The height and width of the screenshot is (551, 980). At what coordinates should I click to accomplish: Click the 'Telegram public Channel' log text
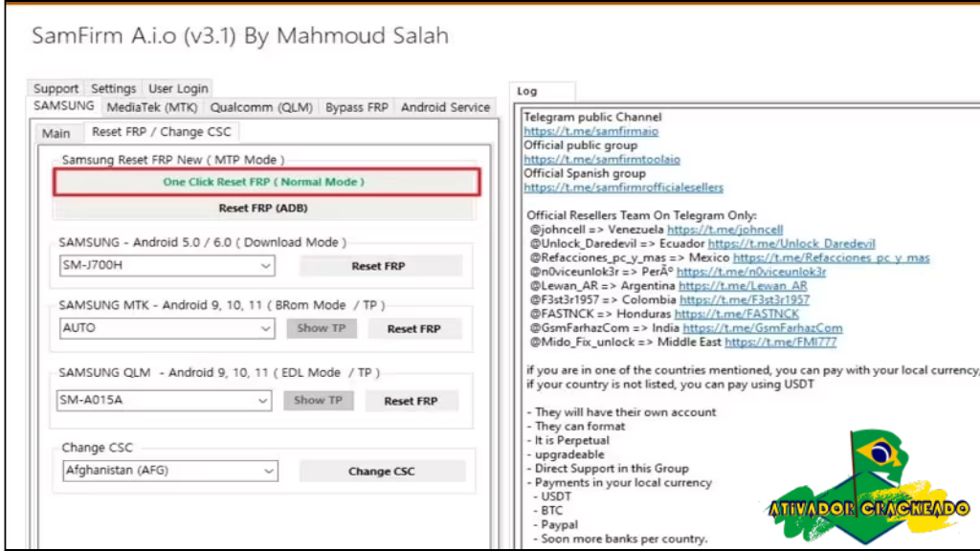[592, 117]
